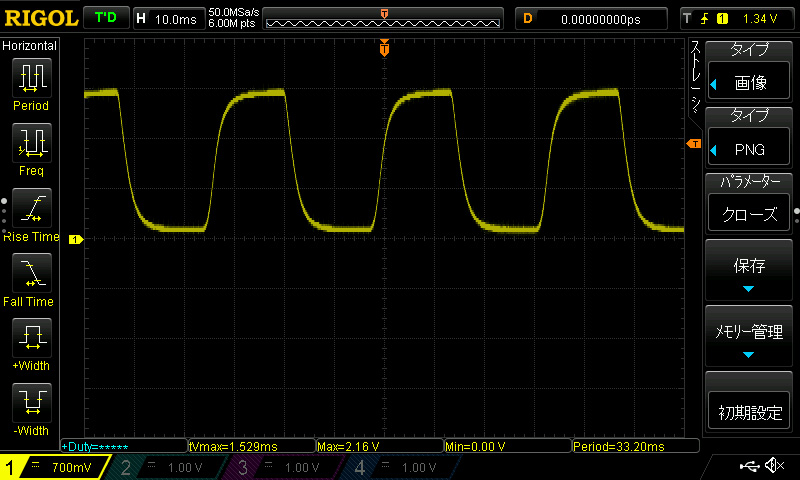Toggle the muted speaker sound icon

pos(774,466)
